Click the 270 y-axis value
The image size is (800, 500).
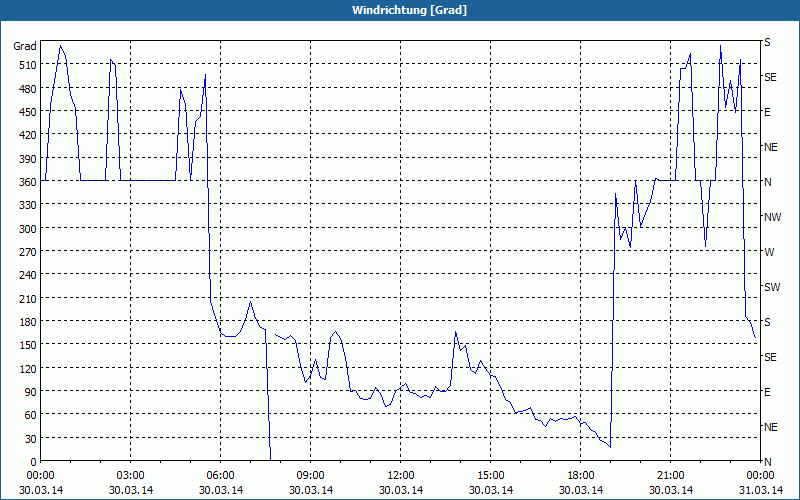click(x=28, y=252)
